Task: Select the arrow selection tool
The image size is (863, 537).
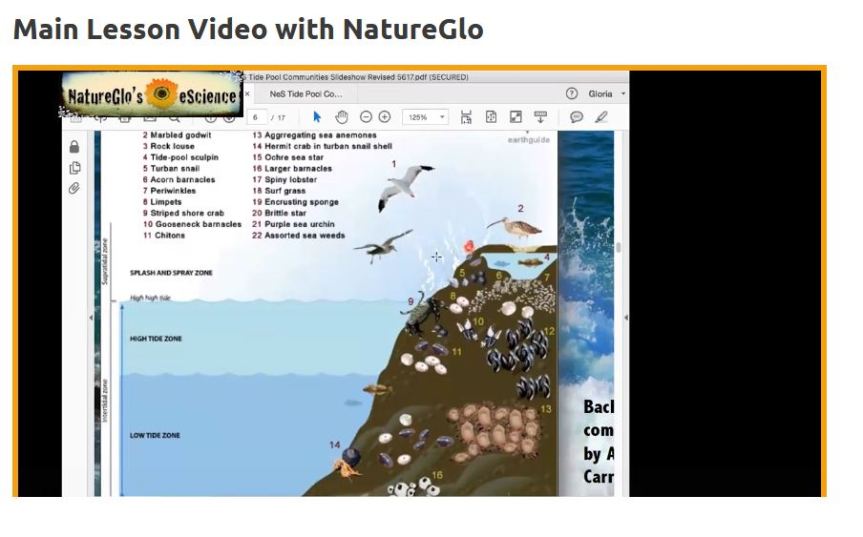Action: click(318, 117)
